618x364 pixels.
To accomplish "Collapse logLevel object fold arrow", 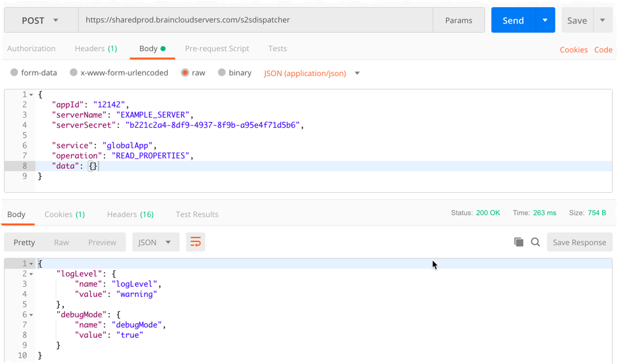I will pos(31,274).
